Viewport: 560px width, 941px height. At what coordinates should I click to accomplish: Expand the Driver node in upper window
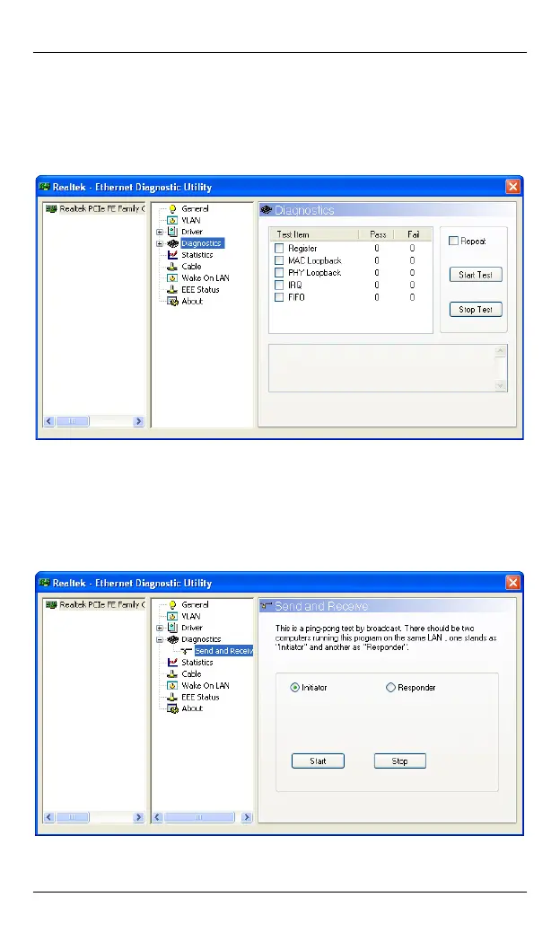coord(160,232)
